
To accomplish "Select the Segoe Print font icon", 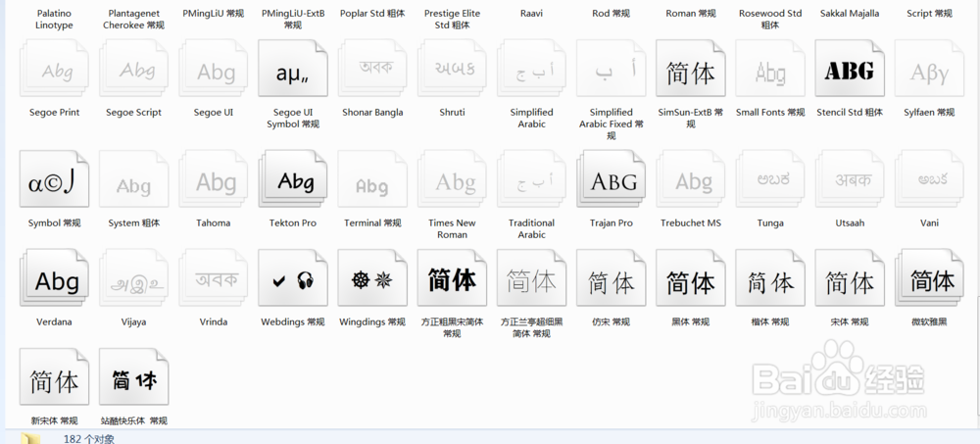I will [54, 69].
